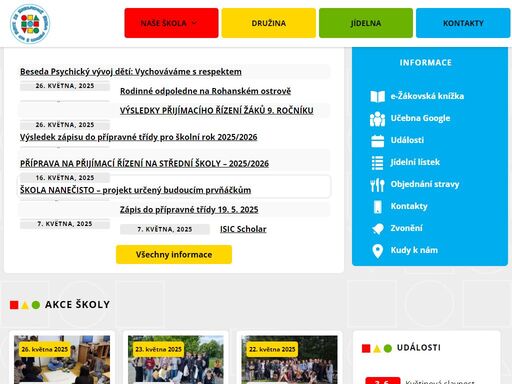This screenshot has height=384, width=512.
Task: Click the Učebna Google people icon
Action: tap(377, 119)
